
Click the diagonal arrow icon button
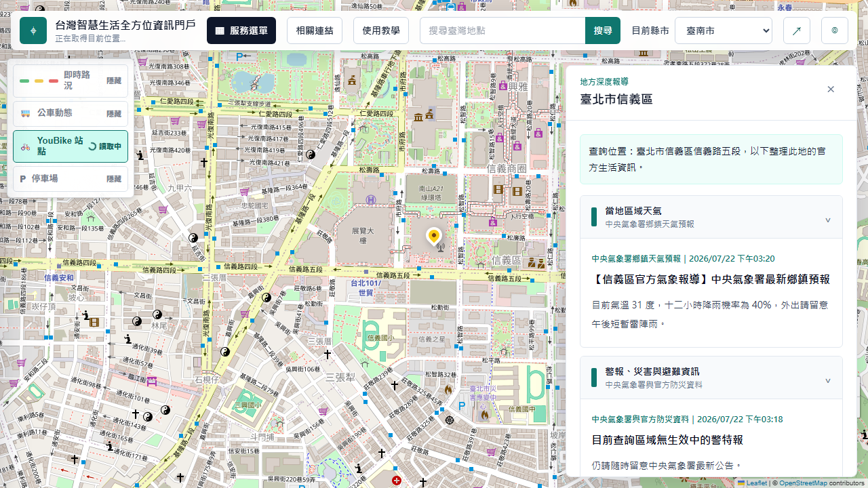click(x=797, y=30)
